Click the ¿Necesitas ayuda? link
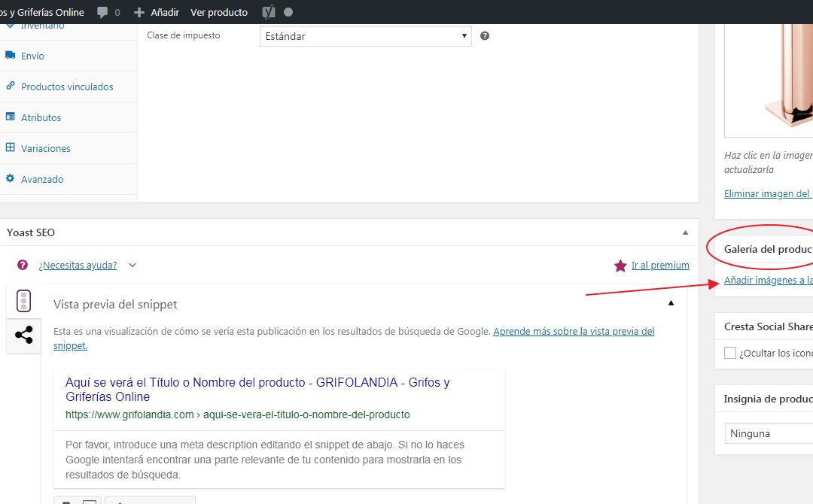This screenshot has width=813, height=504. click(x=78, y=266)
